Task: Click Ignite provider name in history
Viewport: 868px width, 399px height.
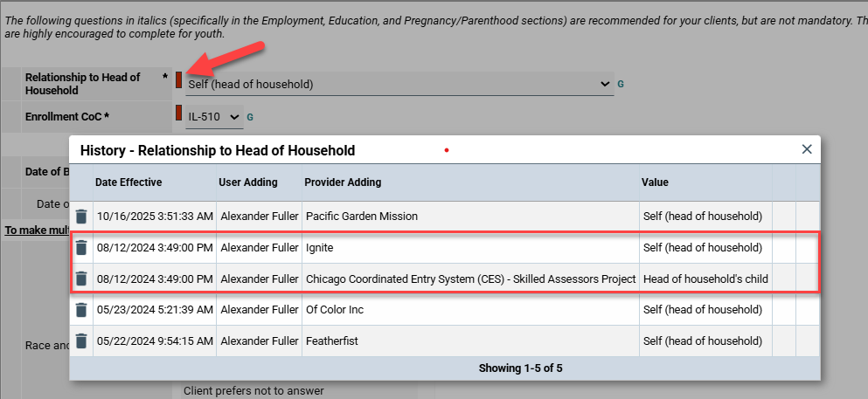Action: point(319,248)
